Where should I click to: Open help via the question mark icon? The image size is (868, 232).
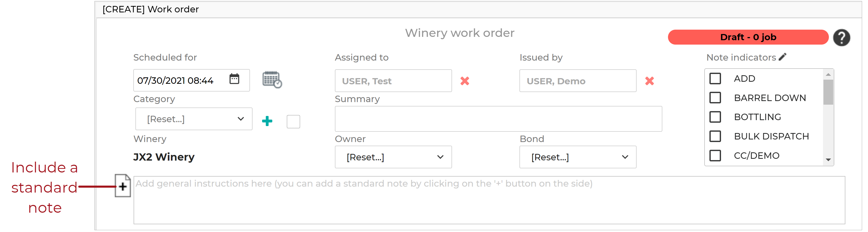[x=841, y=37]
